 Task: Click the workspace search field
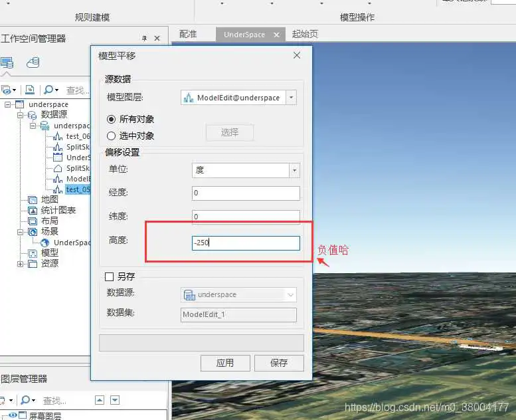pos(77,90)
